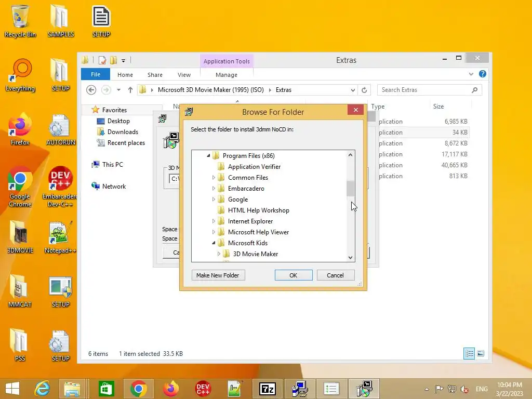
Task: Open Windows Store from taskbar
Action: pyautogui.click(x=106, y=389)
